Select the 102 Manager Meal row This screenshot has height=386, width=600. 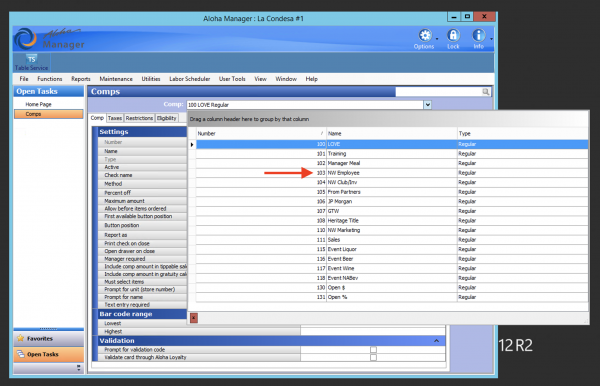[x=392, y=163]
